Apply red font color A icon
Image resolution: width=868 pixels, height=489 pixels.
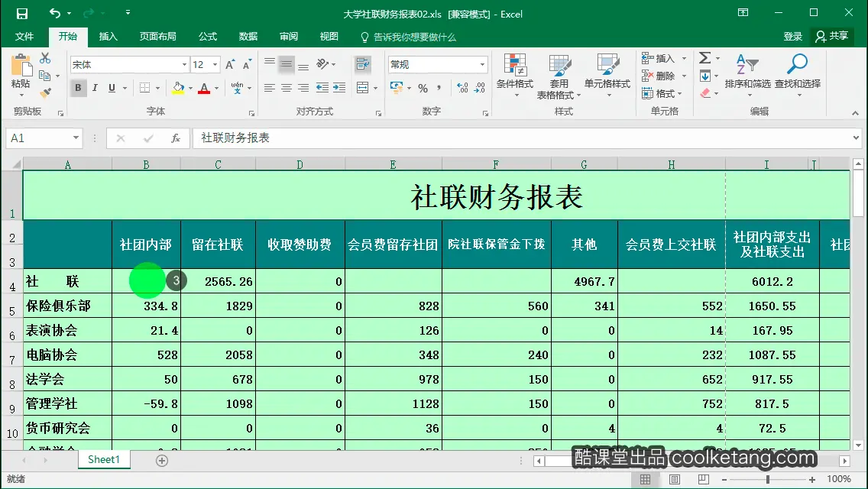(204, 88)
